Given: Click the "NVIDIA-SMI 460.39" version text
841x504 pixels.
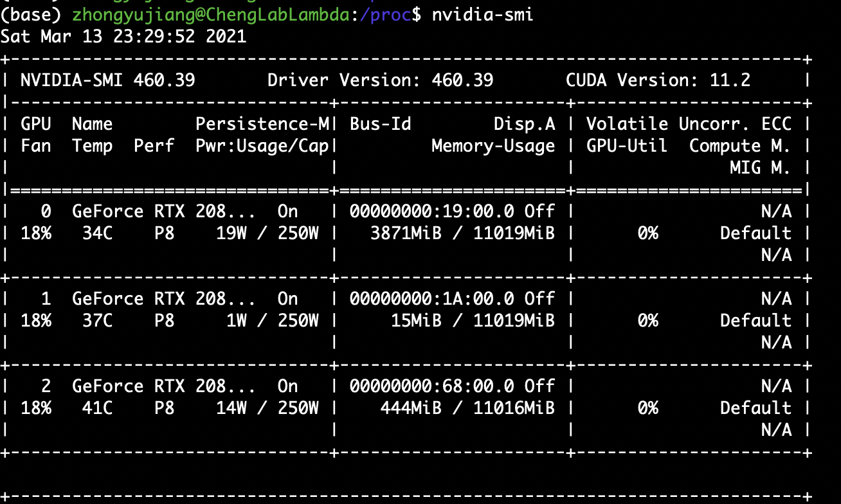Looking at the screenshot, I should (x=108, y=80).
